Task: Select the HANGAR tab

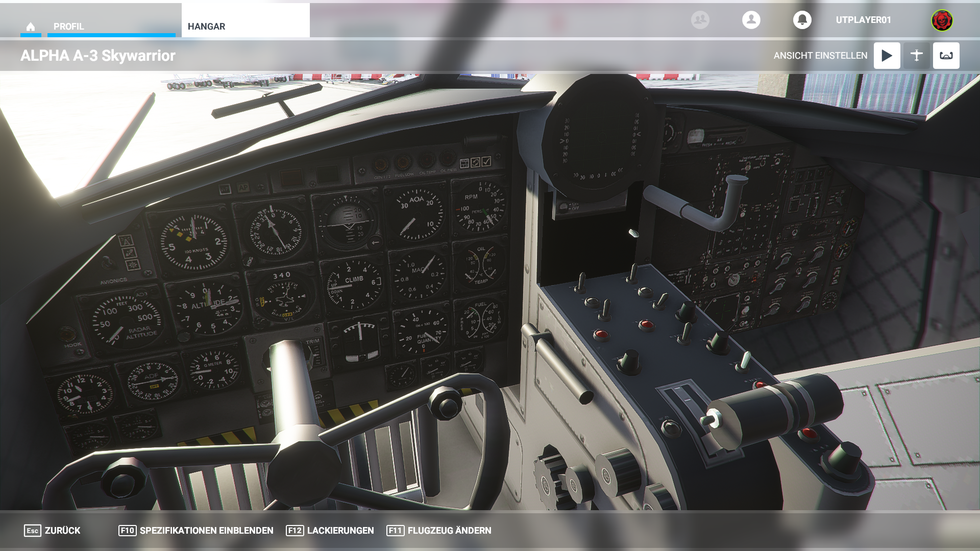Action: tap(206, 27)
